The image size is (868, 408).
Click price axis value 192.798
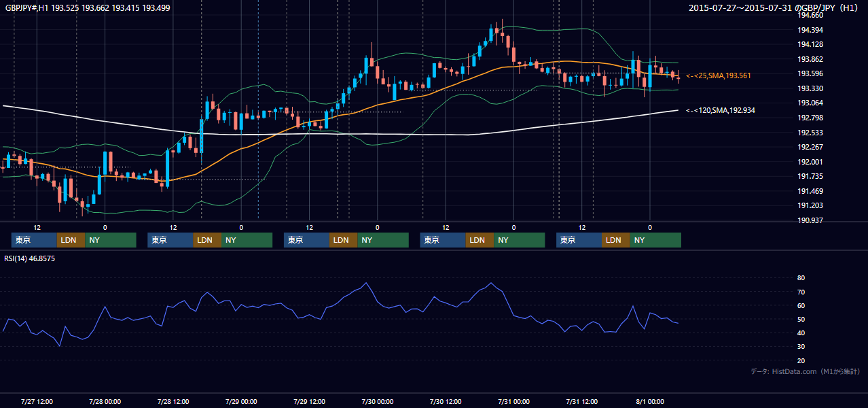click(810, 118)
